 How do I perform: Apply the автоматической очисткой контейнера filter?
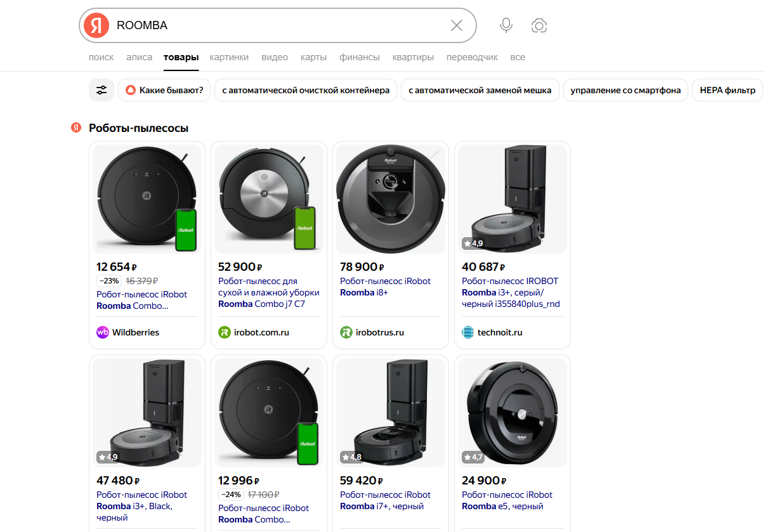point(306,90)
